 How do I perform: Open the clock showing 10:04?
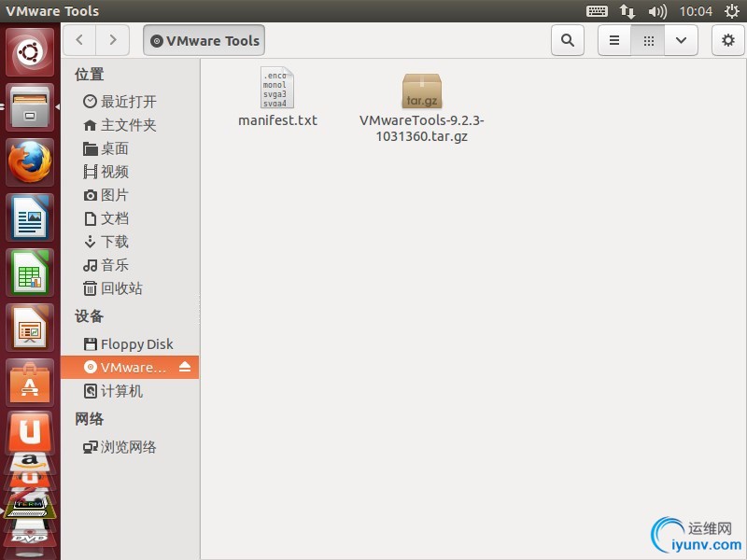point(696,11)
